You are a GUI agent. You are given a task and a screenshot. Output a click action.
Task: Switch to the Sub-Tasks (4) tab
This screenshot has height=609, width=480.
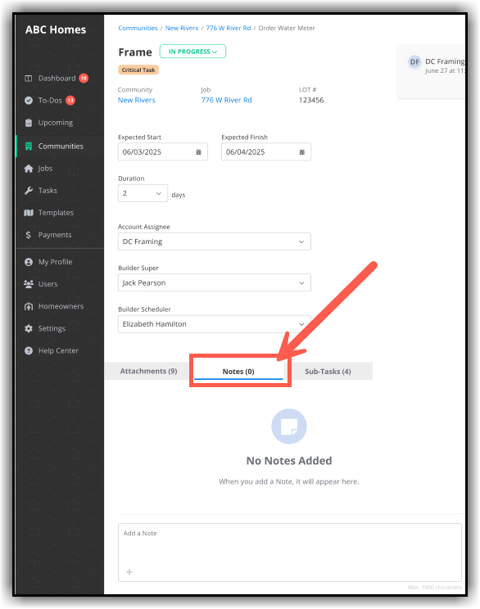(x=328, y=372)
